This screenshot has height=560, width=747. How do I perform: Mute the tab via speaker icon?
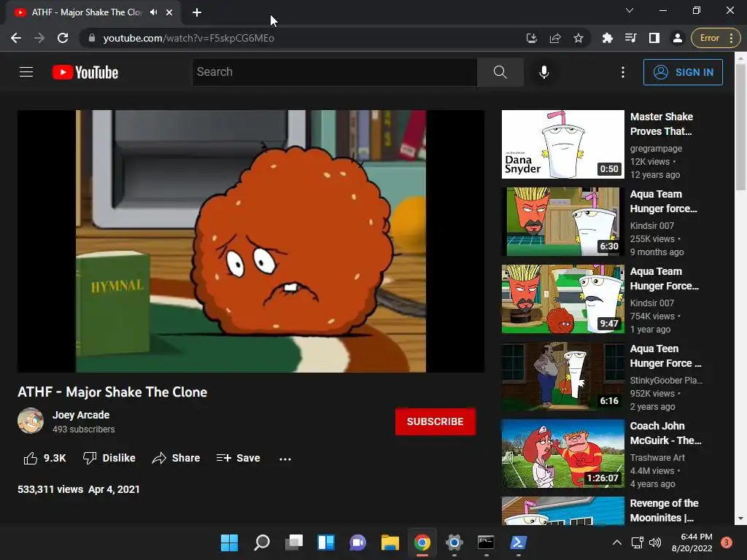click(x=153, y=12)
